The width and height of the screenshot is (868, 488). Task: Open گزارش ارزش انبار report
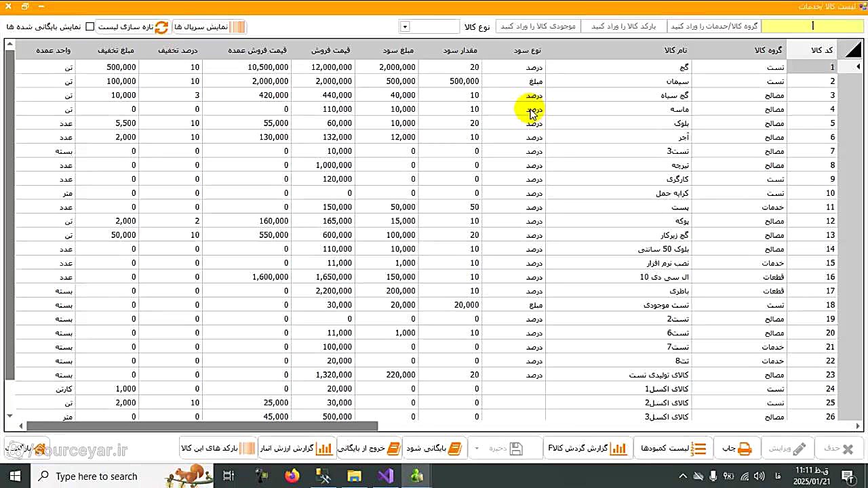296,449
